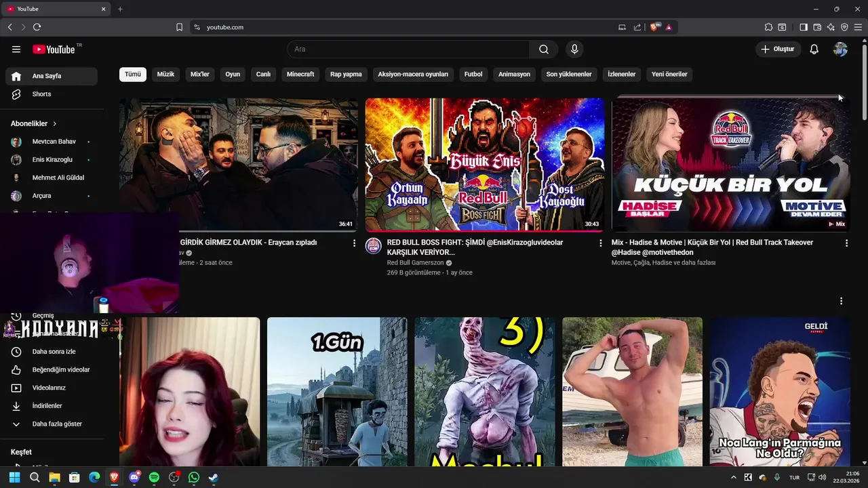The width and height of the screenshot is (868, 488).
Task: Click Red Bull Gamerszon channel avatar
Action: pos(373,246)
